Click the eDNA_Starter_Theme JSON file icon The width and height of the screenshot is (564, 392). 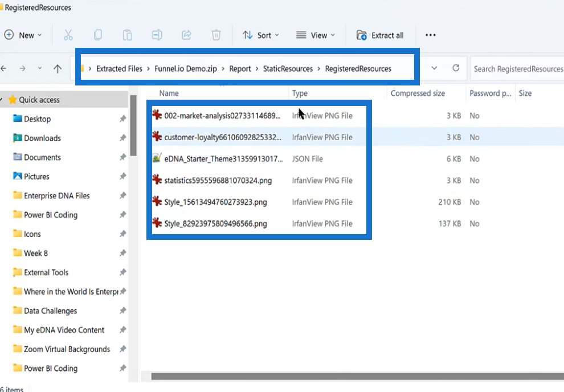click(x=157, y=158)
